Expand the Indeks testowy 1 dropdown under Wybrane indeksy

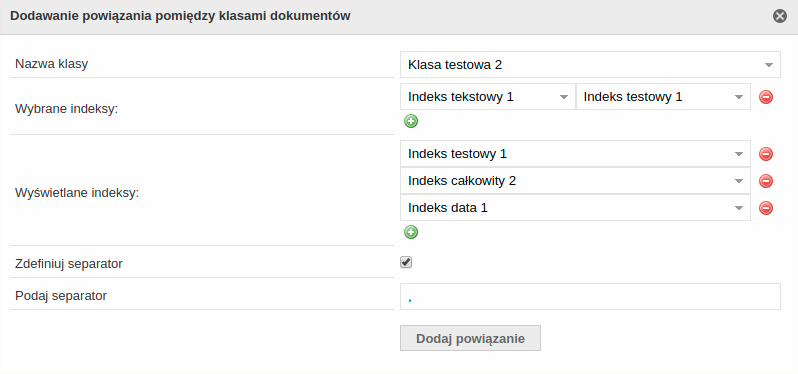[x=663, y=97]
